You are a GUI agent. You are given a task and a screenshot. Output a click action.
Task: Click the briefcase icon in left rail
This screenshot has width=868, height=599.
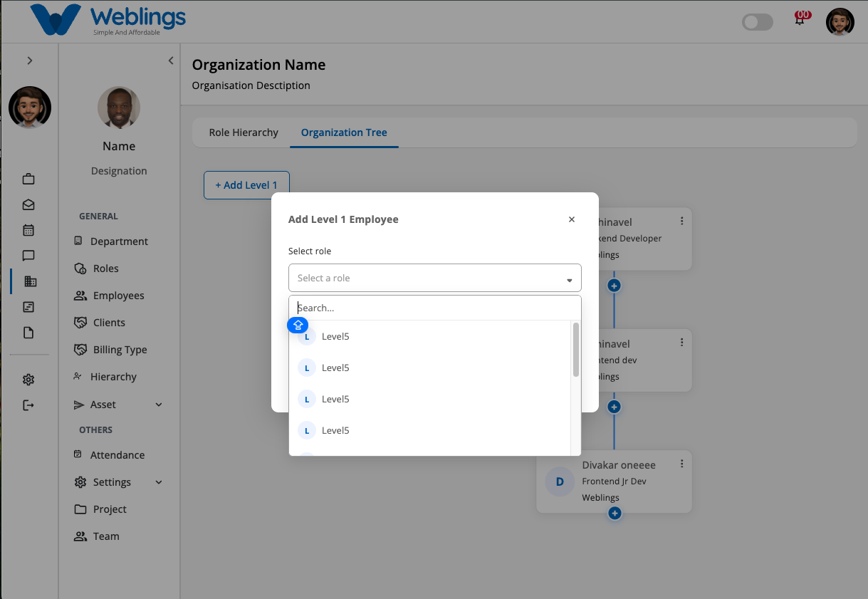point(28,179)
